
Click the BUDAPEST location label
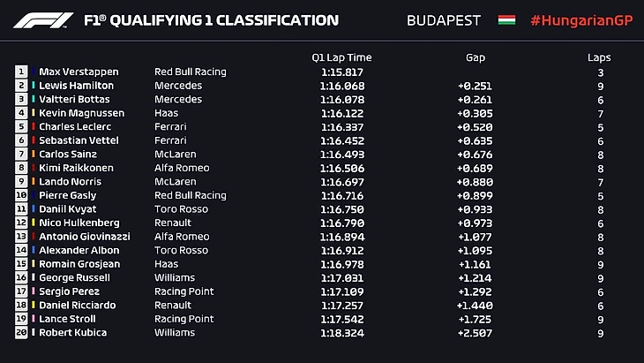pyautogui.click(x=444, y=20)
